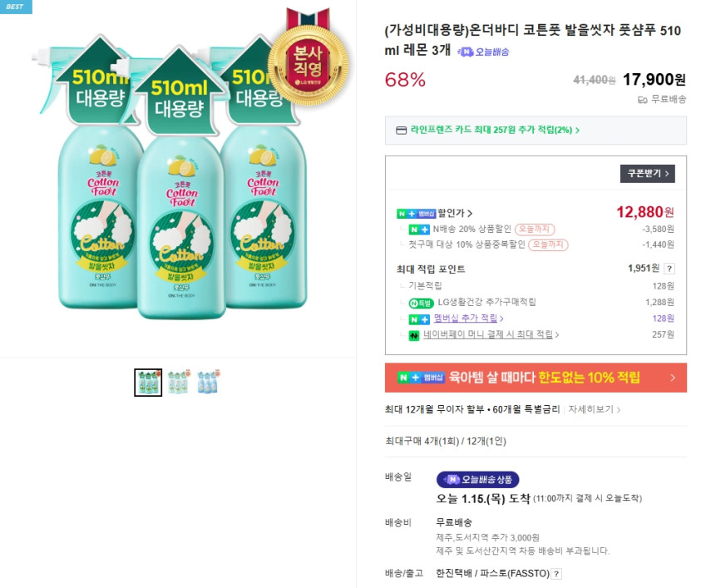
Task: Click the truck icon beside 무료배송 under the price
Action: 642,100
